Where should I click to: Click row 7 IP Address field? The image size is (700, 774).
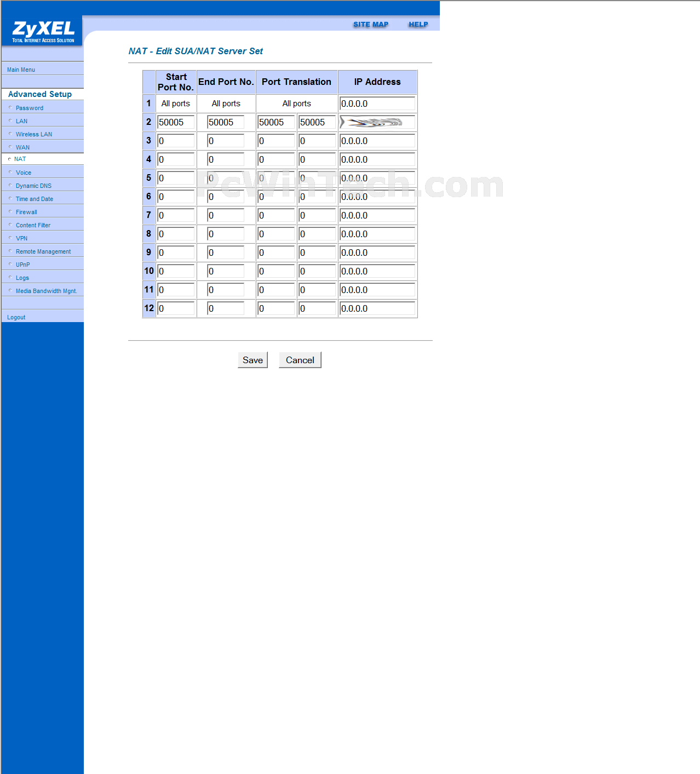tap(377, 215)
